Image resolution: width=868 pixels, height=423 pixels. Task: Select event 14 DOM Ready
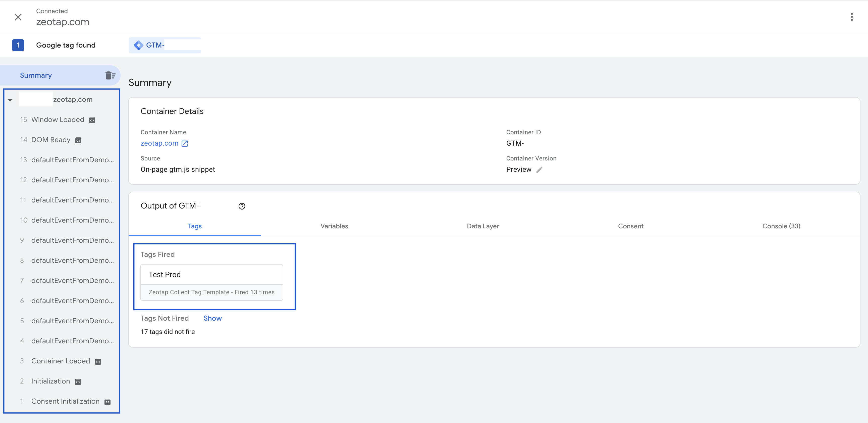(50, 140)
